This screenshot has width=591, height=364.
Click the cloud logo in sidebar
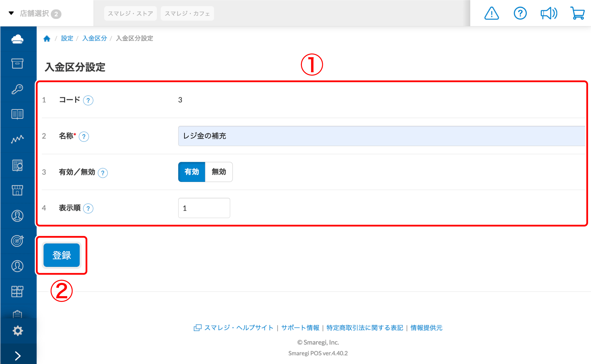[18, 39]
